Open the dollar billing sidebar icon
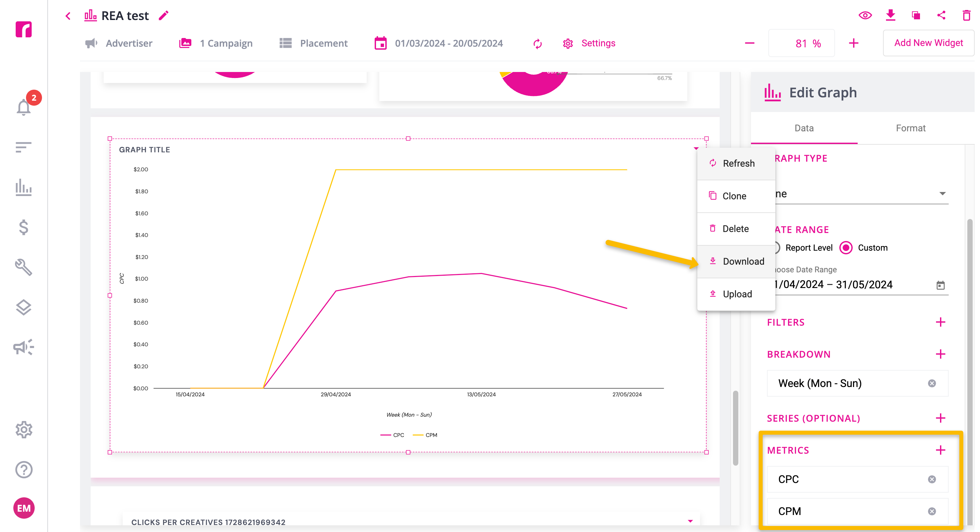The height and width of the screenshot is (532, 980). [24, 227]
